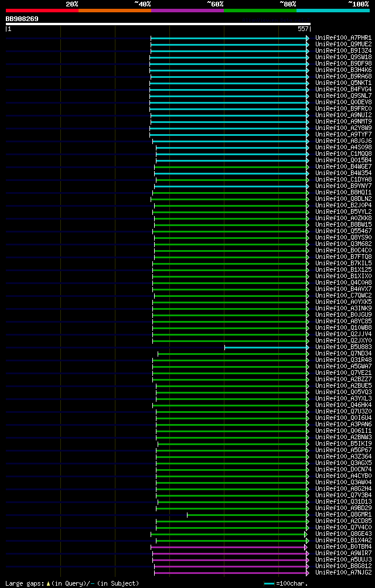Select label UniRef100_Q46HK4

pyautogui.click(x=343, y=405)
